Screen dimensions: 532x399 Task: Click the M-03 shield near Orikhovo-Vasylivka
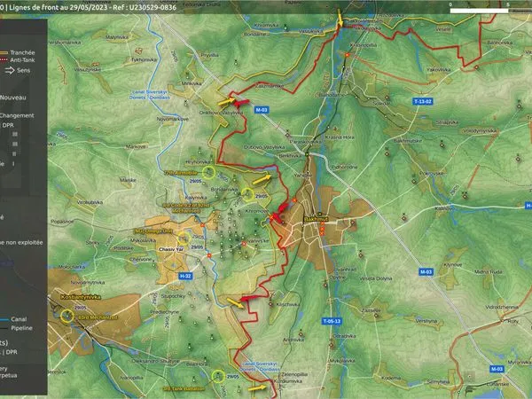[262, 110]
